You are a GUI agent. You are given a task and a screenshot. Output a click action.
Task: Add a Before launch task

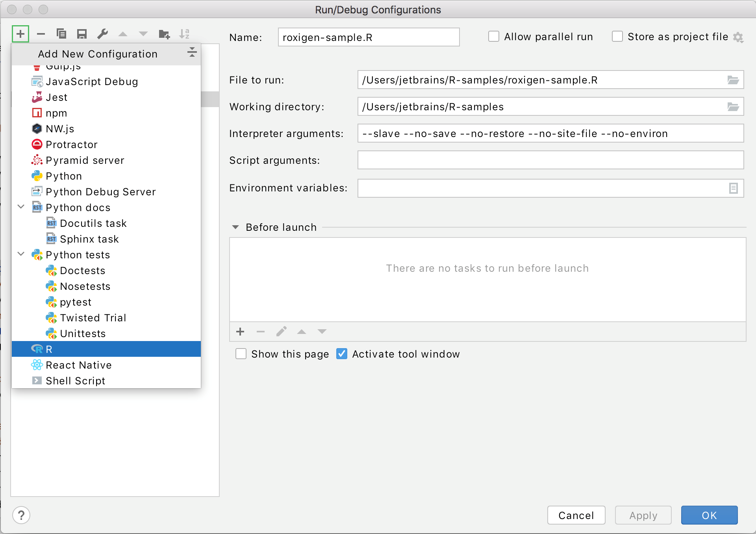click(240, 332)
